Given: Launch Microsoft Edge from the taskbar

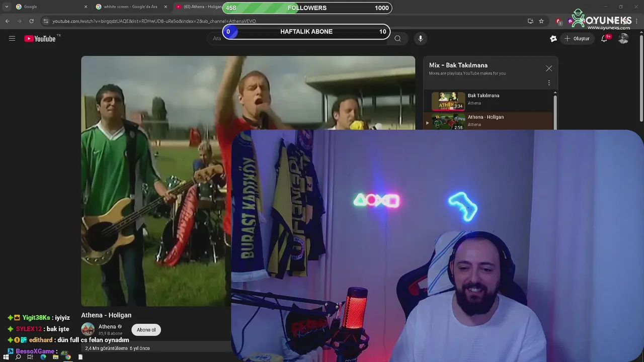Looking at the screenshot, I should click(43, 357).
